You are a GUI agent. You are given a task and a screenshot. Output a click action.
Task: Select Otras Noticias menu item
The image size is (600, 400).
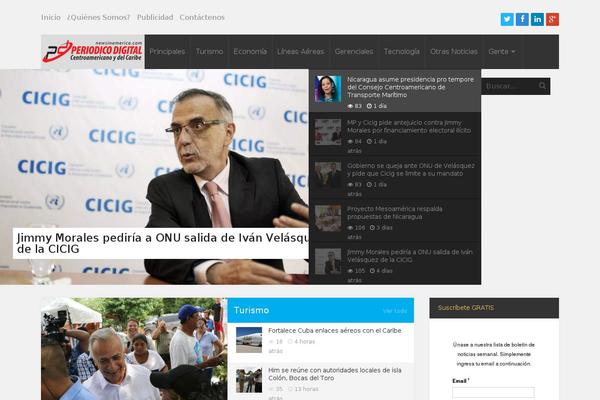(x=454, y=52)
